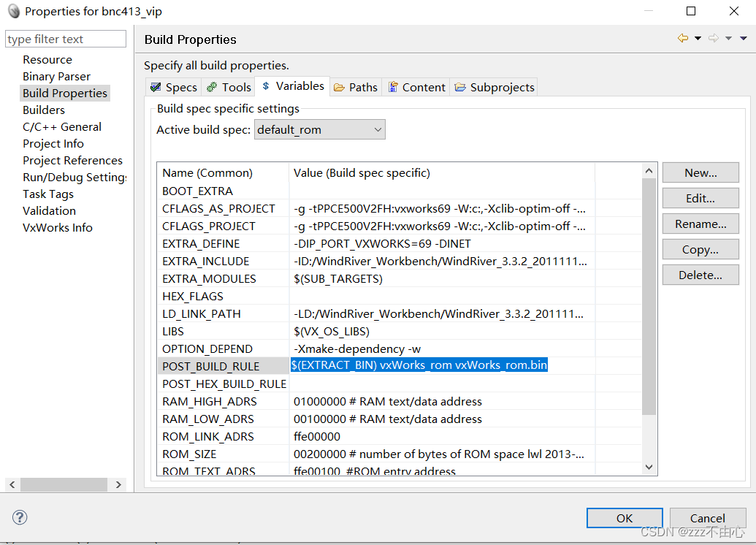Select the CFLAGS_AS_PROJECT variable row

pyautogui.click(x=400, y=208)
